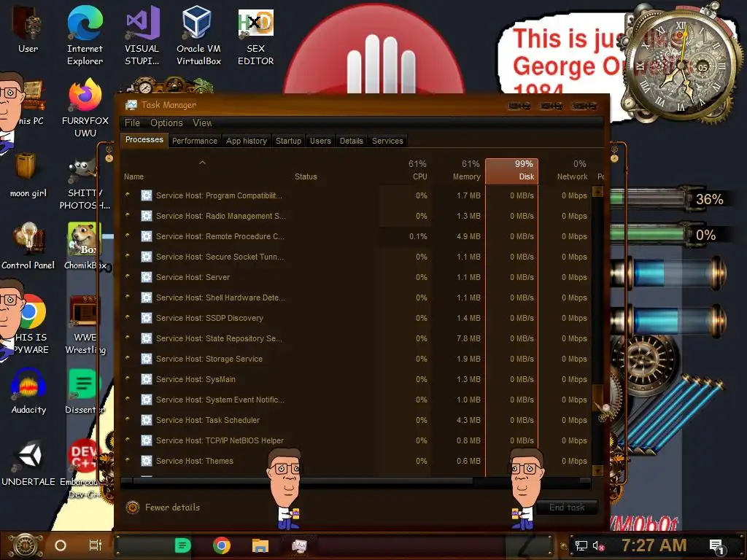Open the GIMP photoshop desktop icon

pyautogui.click(x=85, y=184)
